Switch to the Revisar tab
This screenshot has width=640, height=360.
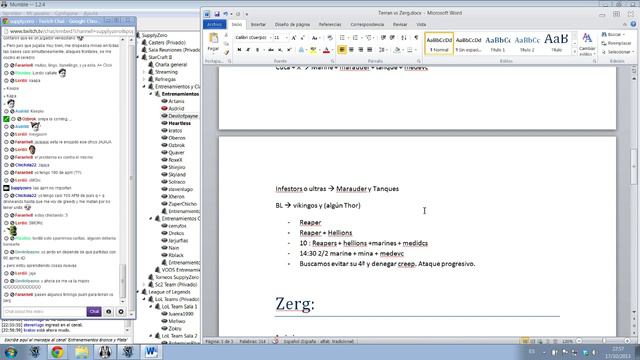400,24
